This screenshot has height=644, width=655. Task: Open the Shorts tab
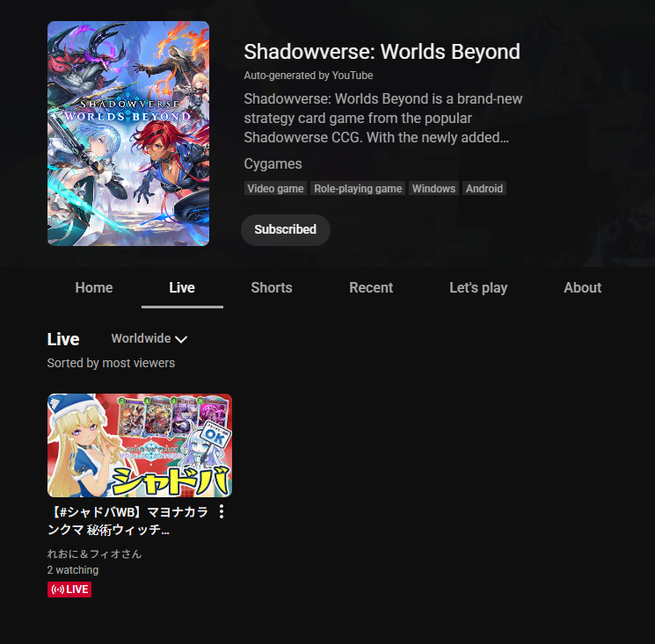click(x=272, y=287)
